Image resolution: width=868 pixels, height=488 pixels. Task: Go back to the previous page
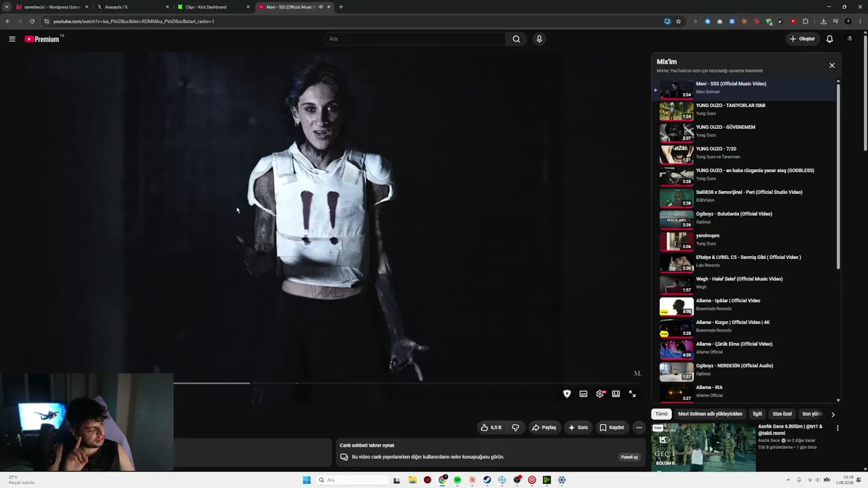pos(7,21)
